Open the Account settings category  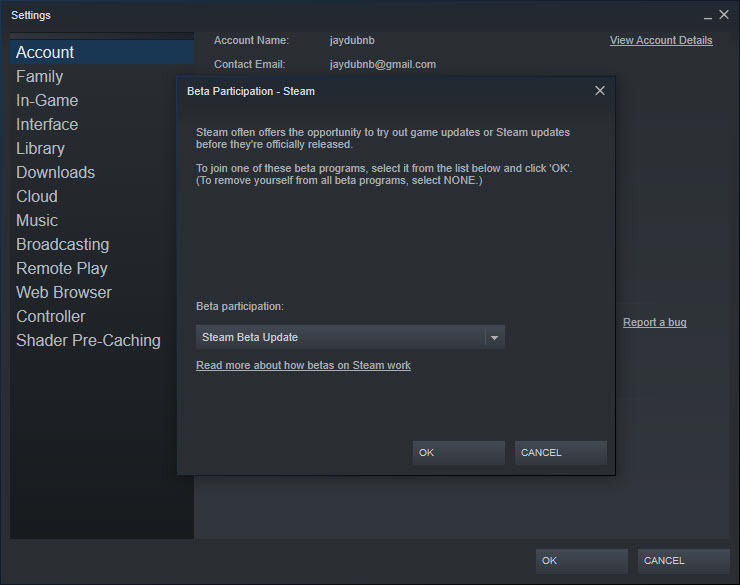(x=102, y=52)
